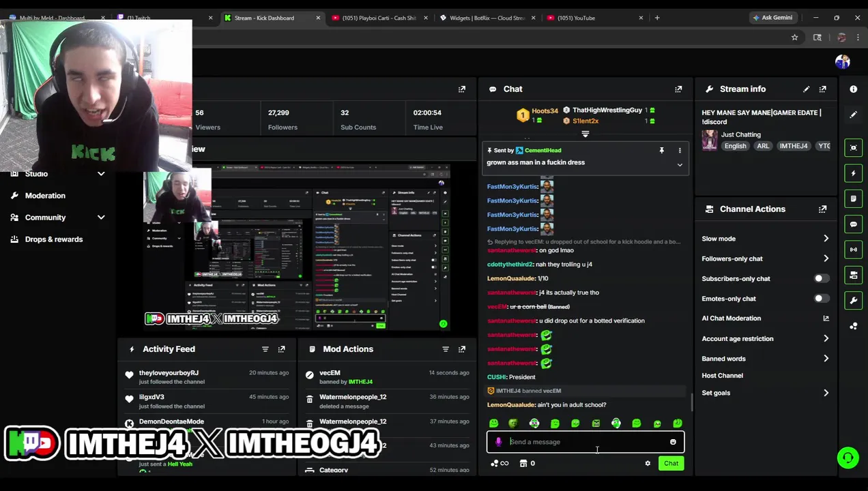Click the Just Chatting category thumbnail

(x=710, y=140)
